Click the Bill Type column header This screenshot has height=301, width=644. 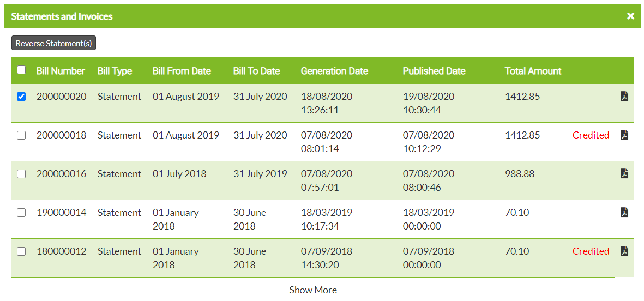(115, 71)
